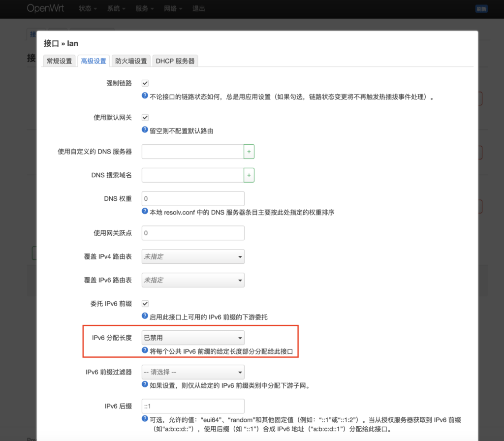Image resolution: width=504 pixels, height=441 pixels.
Task: Click the 刷新 button in top bar
Action: (481, 9)
